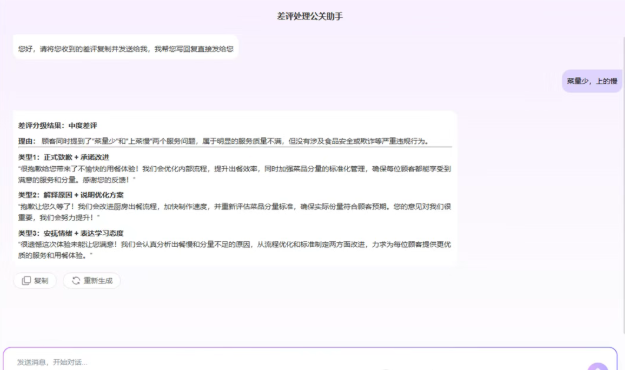Select the title 差评处理公关助手
Image resolution: width=625 pixels, height=370 pixels.
click(310, 16)
